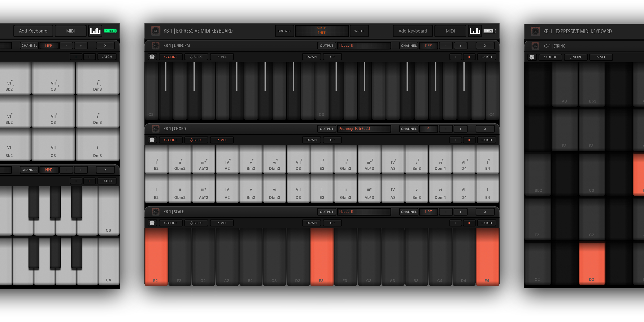The image size is (644, 322).
Task: Toggle LATCH on the SCALE keyboard
Action: (x=487, y=223)
